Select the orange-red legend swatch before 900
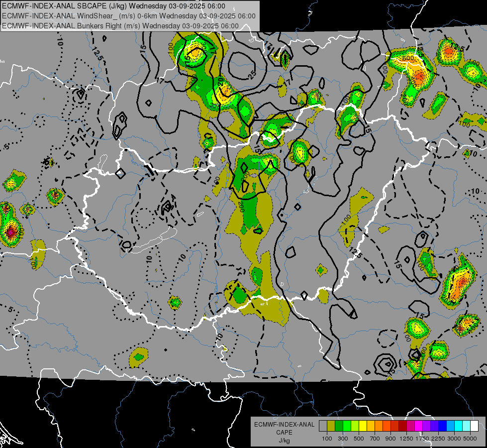Screen dimensions: 487x448 tap(387, 426)
